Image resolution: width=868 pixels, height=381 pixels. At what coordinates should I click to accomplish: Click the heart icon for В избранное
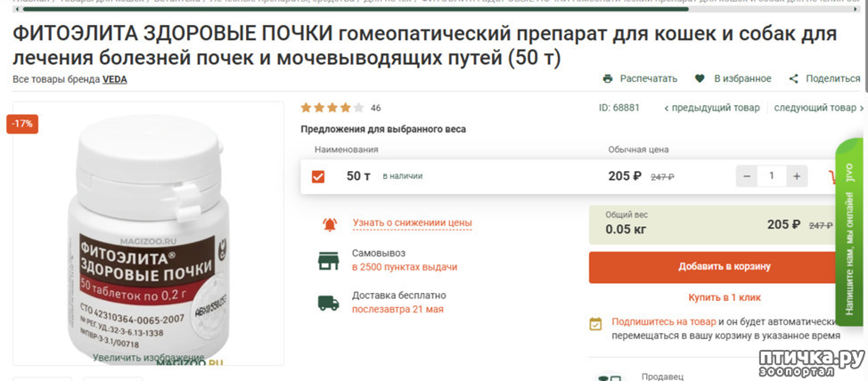pyautogui.click(x=700, y=78)
